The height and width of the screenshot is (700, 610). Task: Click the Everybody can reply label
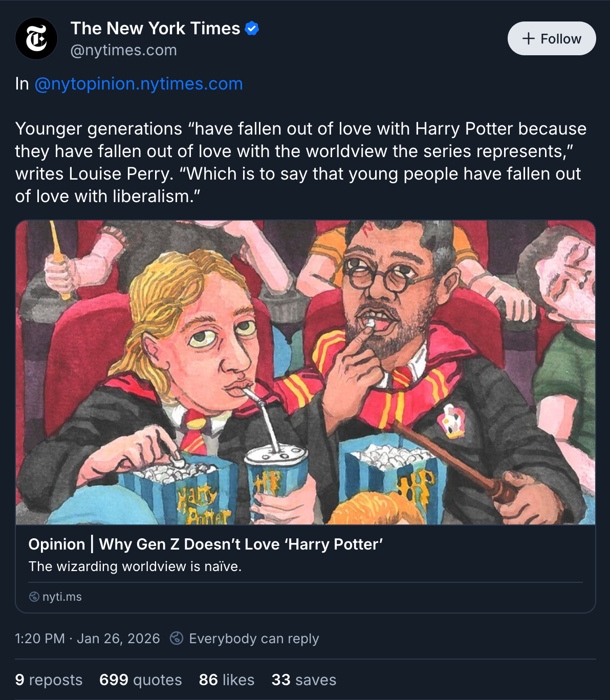[254, 639]
